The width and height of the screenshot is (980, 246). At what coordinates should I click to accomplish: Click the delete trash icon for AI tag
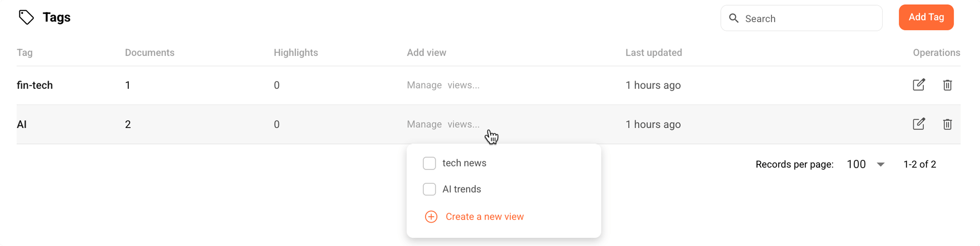(948, 124)
